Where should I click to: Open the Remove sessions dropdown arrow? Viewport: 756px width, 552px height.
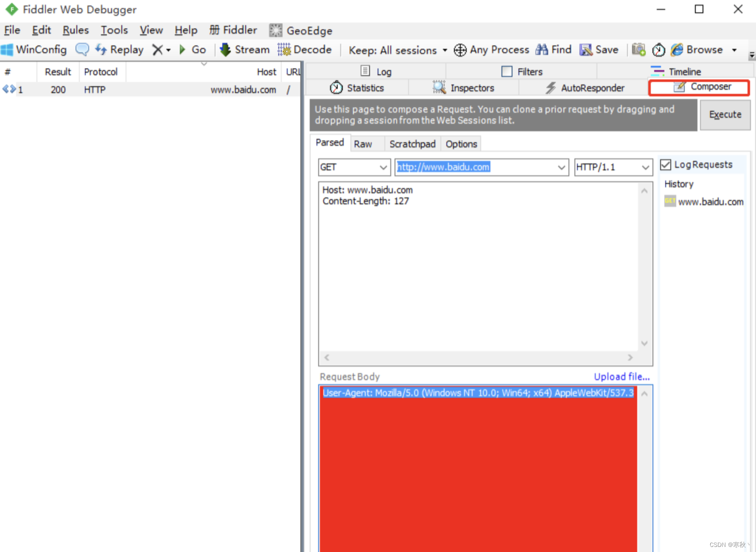168,50
